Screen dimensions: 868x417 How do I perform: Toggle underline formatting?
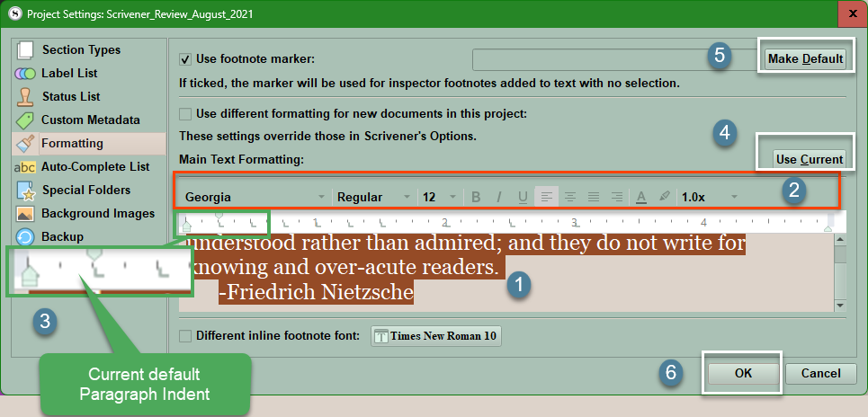(x=523, y=197)
